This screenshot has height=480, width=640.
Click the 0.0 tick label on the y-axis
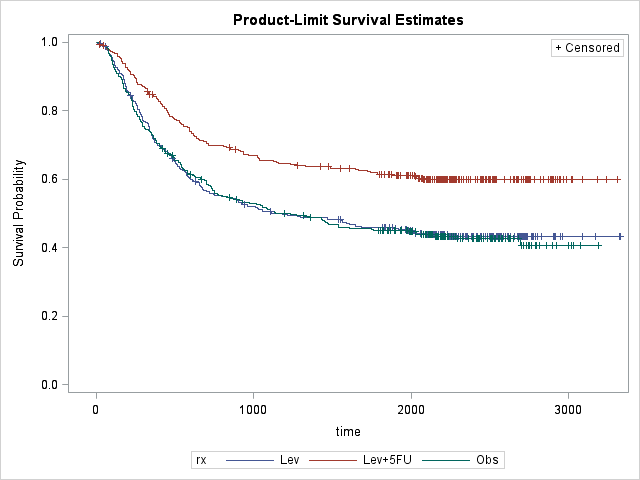48,385
